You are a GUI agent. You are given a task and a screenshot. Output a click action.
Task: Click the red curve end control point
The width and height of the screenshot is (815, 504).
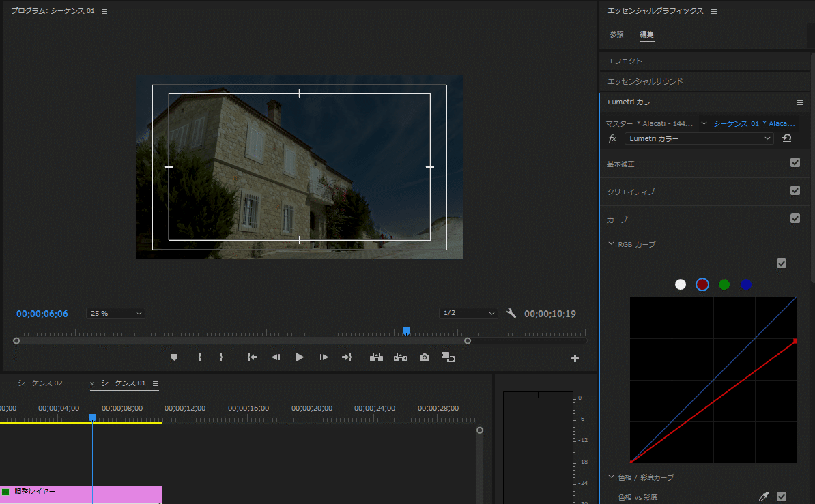point(795,341)
